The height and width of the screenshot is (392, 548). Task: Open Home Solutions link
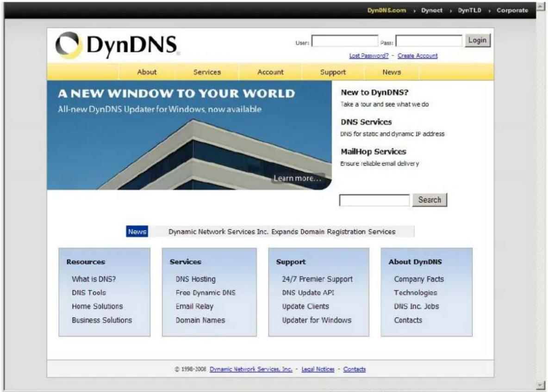click(x=97, y=306)
